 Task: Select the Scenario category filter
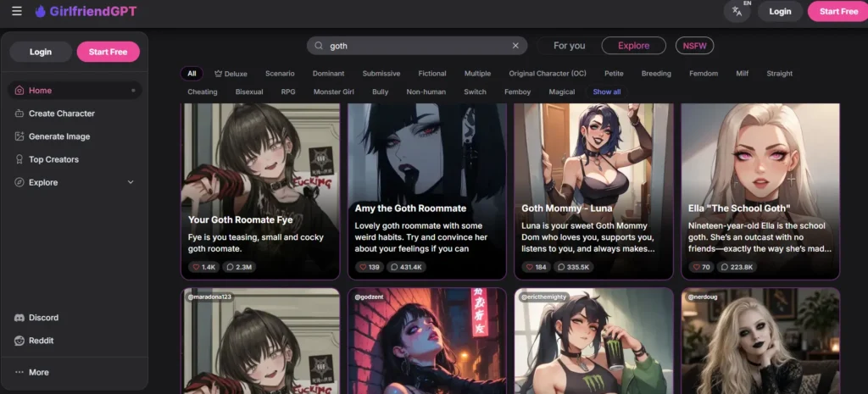pyautogui.click(x=280, y=74)
